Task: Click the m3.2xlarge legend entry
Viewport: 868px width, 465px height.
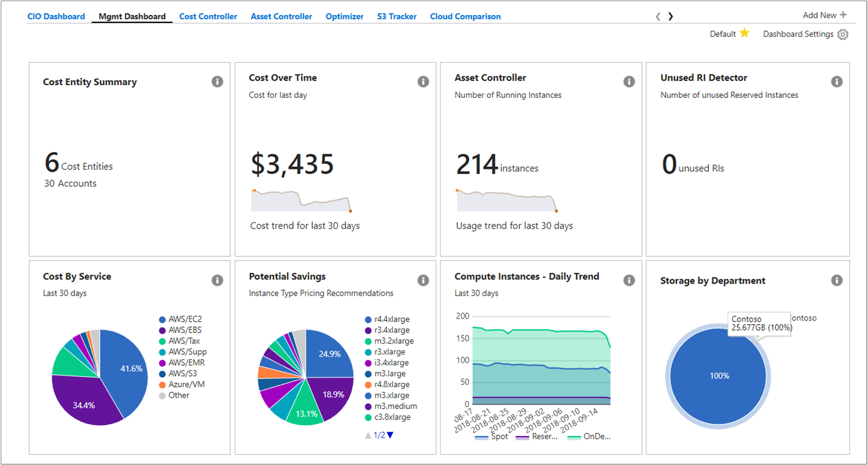Action: (x=389, y=341)
